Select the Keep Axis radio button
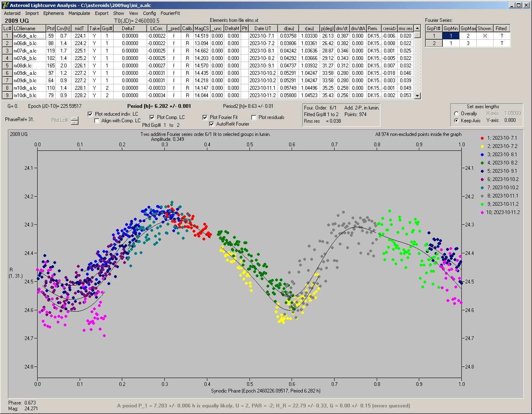The image size is (532, 414). pyautogui.click(x=456, y=121)
